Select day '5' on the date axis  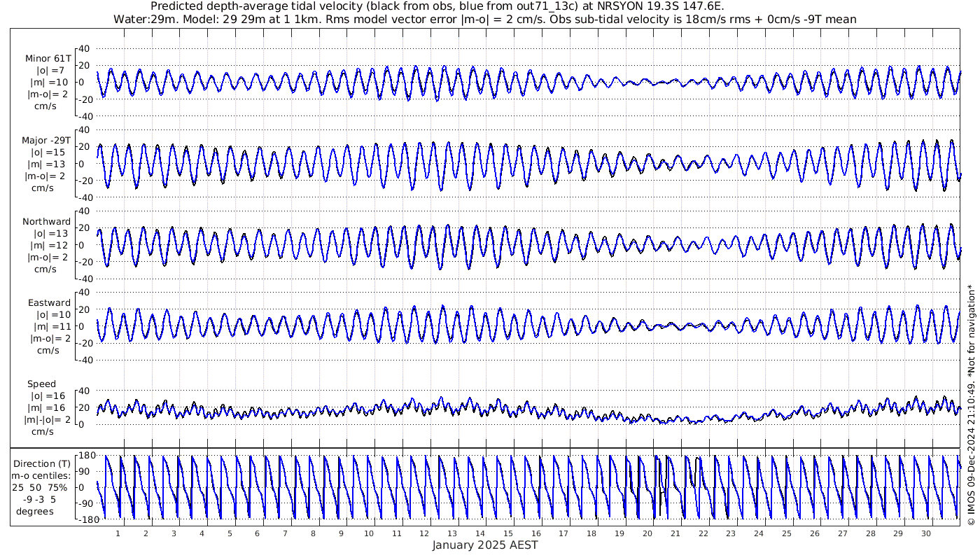[230, 533]
